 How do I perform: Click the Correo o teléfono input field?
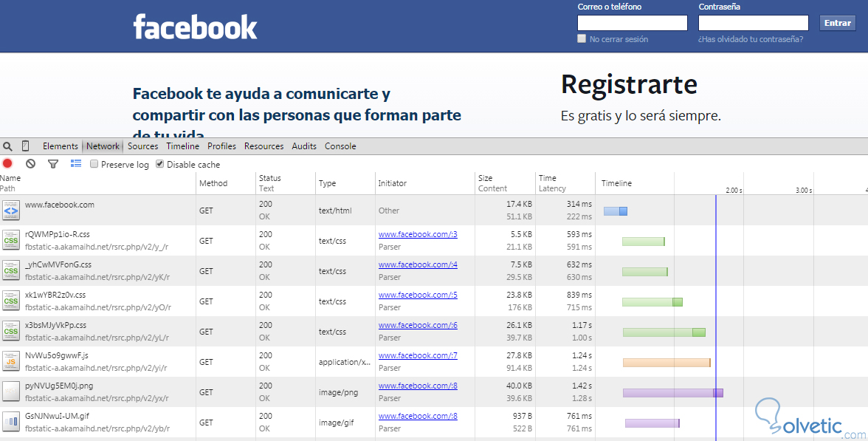coord(632,23)
